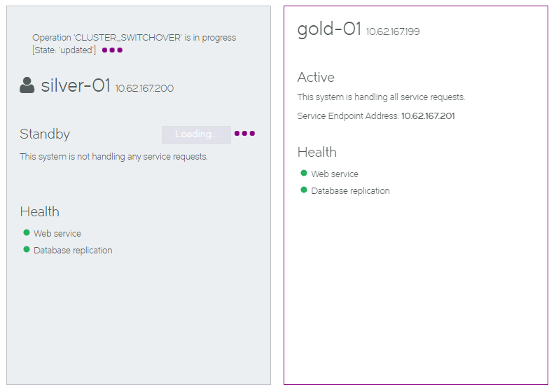This screenshot has height=392, width=556.
Task: Click the green Database replication indicator under gold-01
Action: [x=303, y=190]
